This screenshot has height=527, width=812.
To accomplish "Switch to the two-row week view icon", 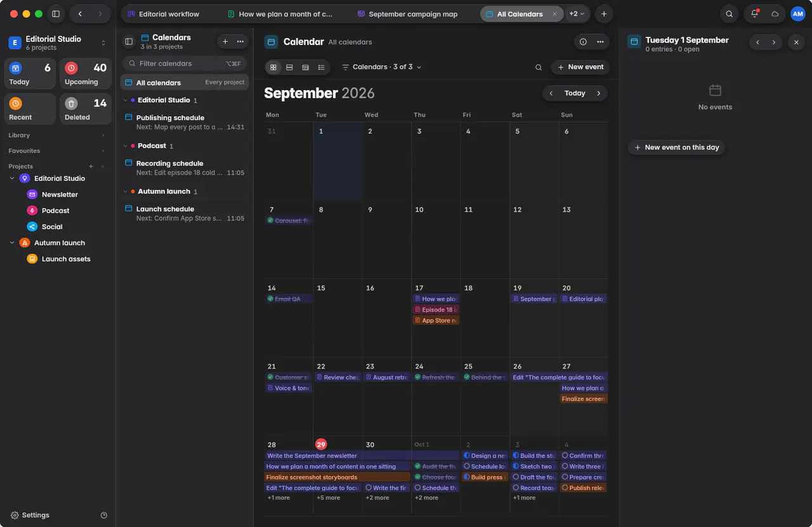I will click(289, 67).
